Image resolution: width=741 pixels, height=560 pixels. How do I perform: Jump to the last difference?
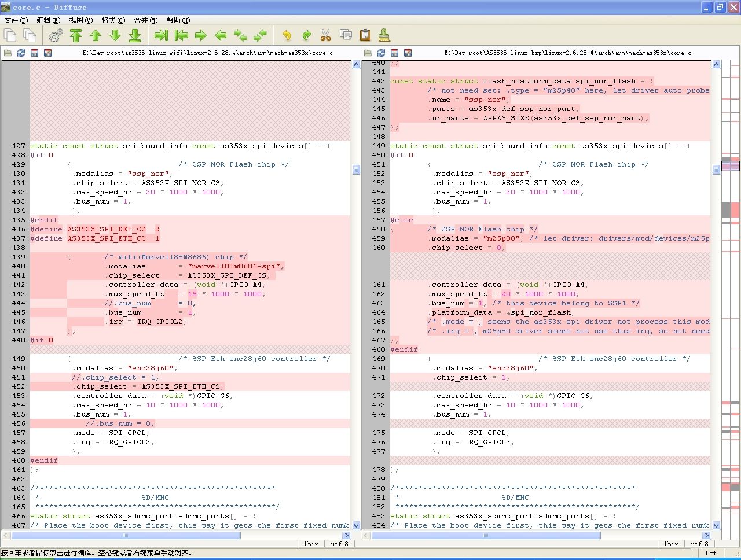coord(135,36)
